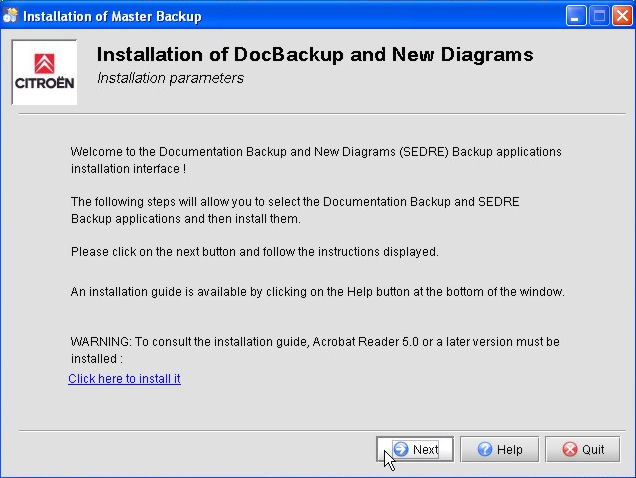Click the title bar application icon
Screen dimensions: 636x478
[11, 16]
